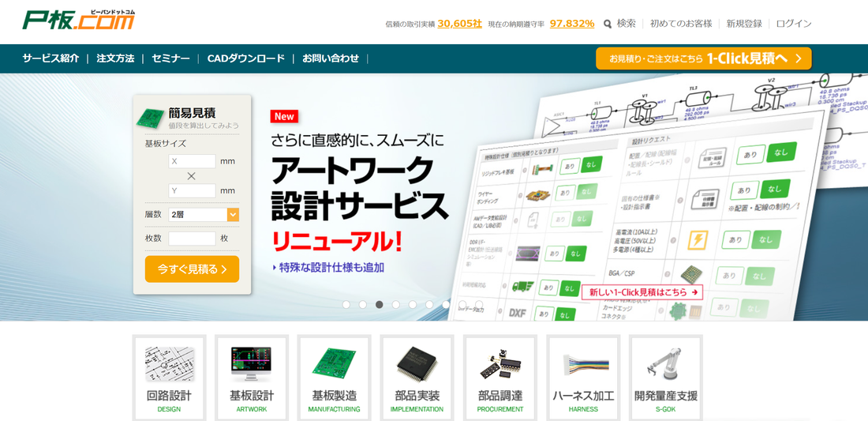This screenshot has width=868, height=421.
Task: Select the first carousel slide dot
Action: [x=346, y=305]
